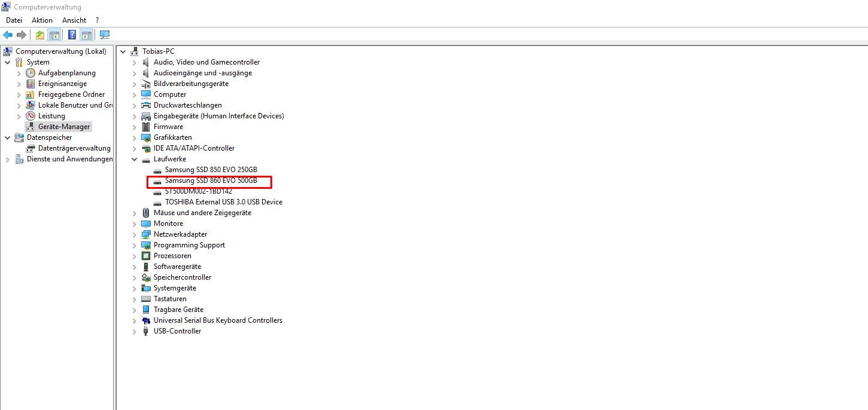Collapse the Datenspeicher node

point(7,137)
